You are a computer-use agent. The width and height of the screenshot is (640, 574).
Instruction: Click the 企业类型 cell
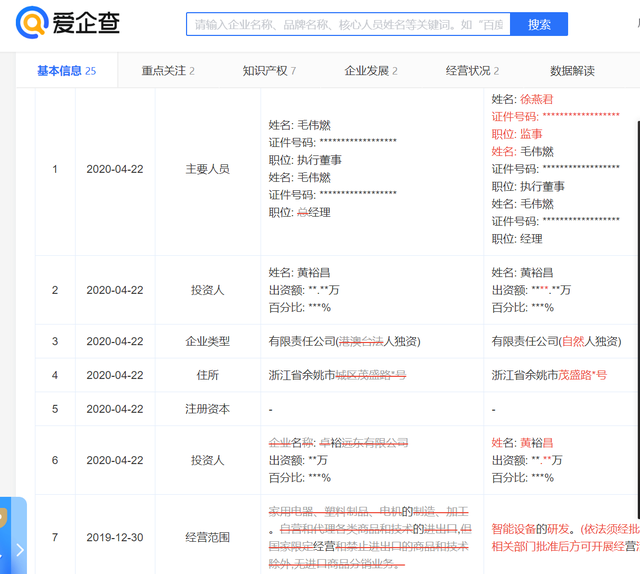[207, 341]
